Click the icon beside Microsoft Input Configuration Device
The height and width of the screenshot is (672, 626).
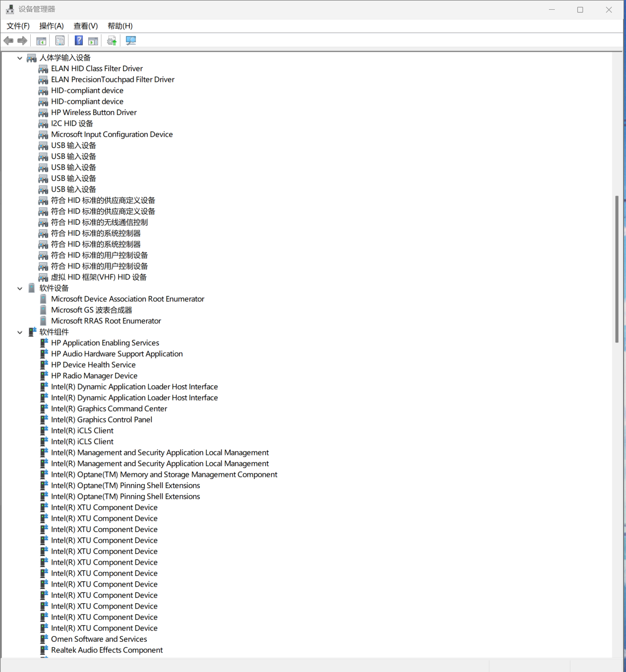[43, 135]
